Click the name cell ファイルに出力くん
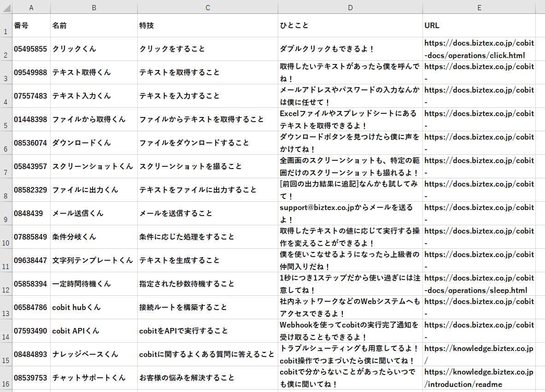This screenshot has height=392, width=545. click(x=94, y=190)
